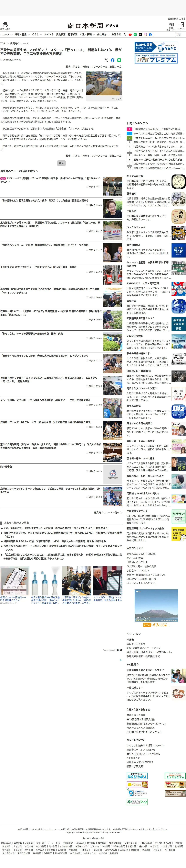Open the YouTube icon in the navigation bar

click(x=130, y=34)
